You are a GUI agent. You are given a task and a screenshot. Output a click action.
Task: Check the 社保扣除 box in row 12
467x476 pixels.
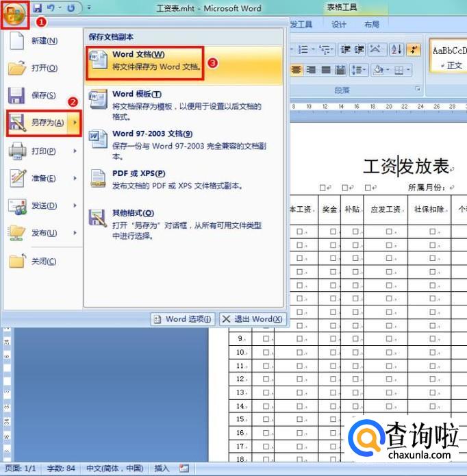432,379
